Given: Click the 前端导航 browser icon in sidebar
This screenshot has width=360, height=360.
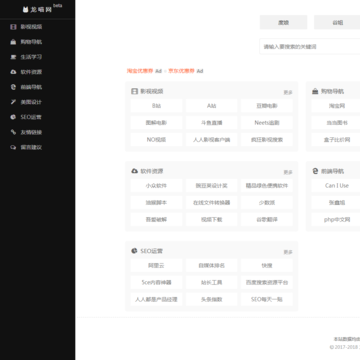Looking at the screenshot, I should 13,87.
